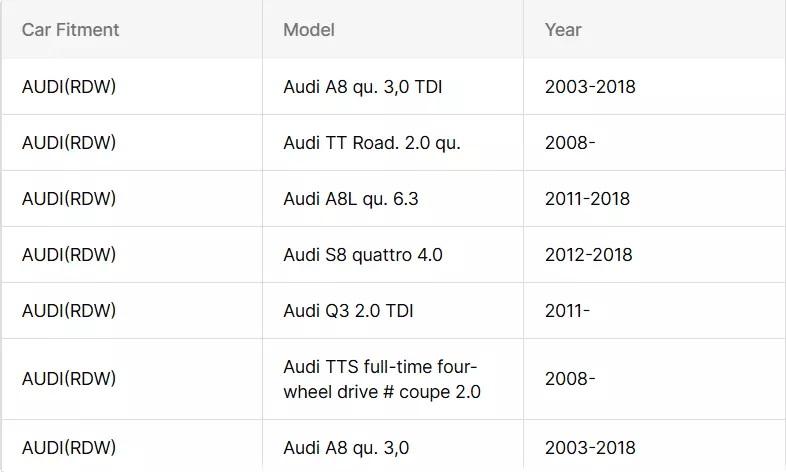Click AUDI(RDW) in the Audi S8 row
Viewport: 786px width, 472px height.
pyautogui.click(x=69, y=255)
